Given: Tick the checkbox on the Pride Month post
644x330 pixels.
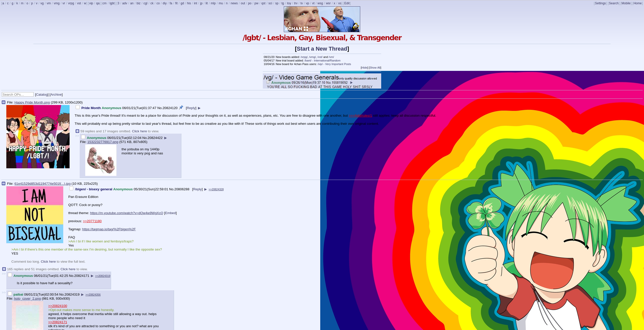Looking at the screenshot, I should click(78, 107).
